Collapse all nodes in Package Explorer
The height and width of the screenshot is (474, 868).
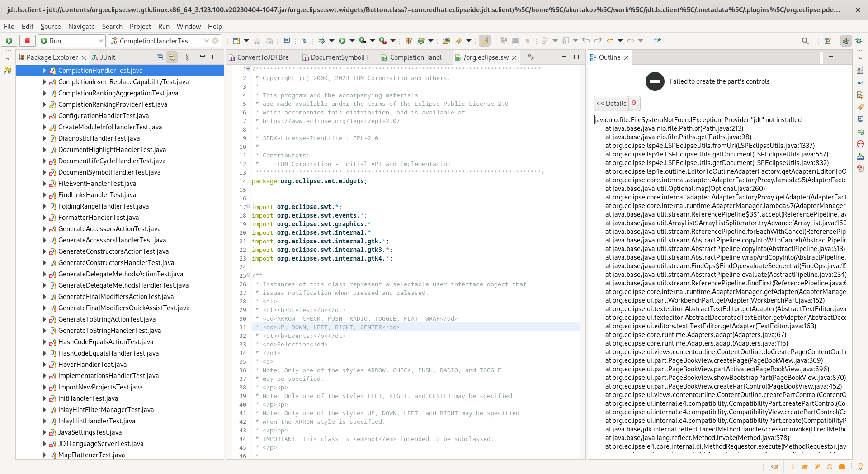pos(160,57)
